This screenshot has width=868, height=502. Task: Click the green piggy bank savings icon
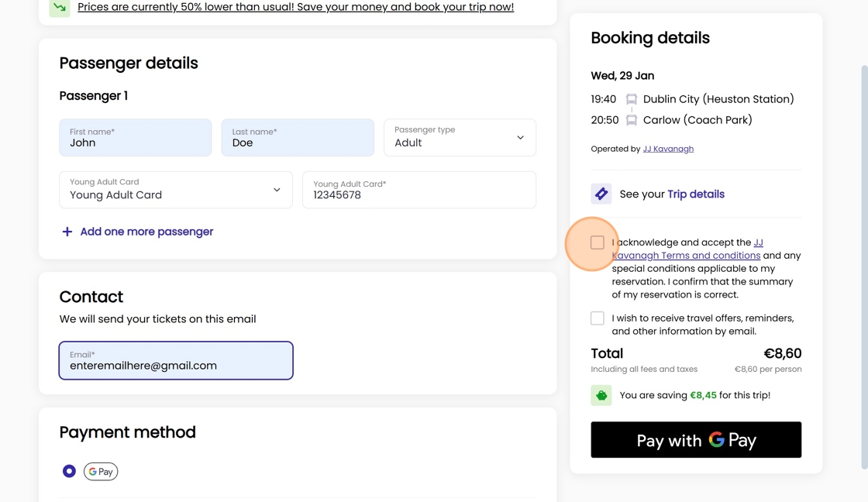(601, 395)
